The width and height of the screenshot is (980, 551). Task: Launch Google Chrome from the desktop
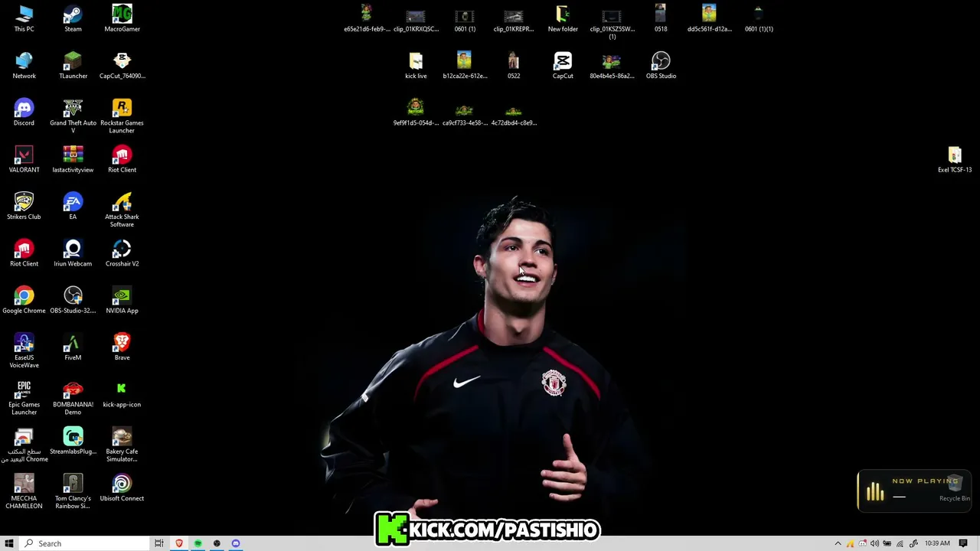coord(24,299)
